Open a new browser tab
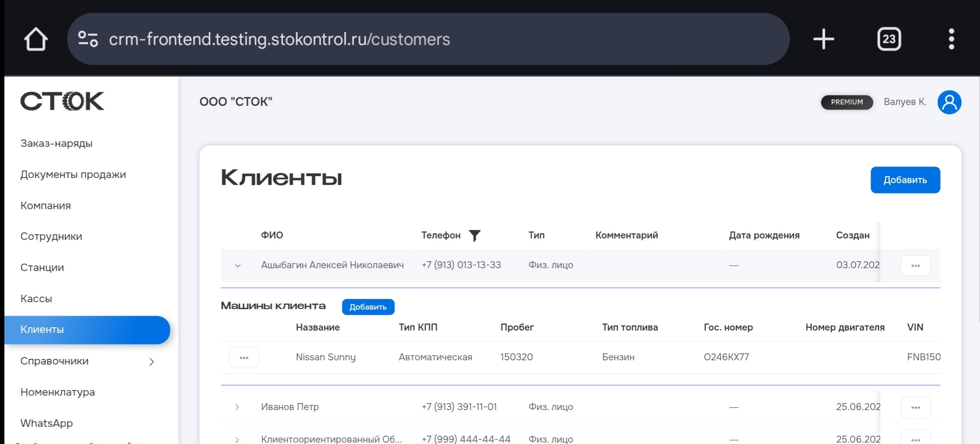This screenshot has width=980, height=444. click(823, 39)
